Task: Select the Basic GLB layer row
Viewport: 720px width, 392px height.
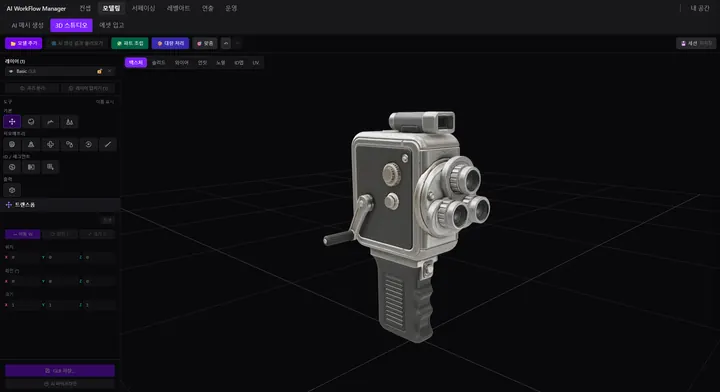Action: click(60, 71)
